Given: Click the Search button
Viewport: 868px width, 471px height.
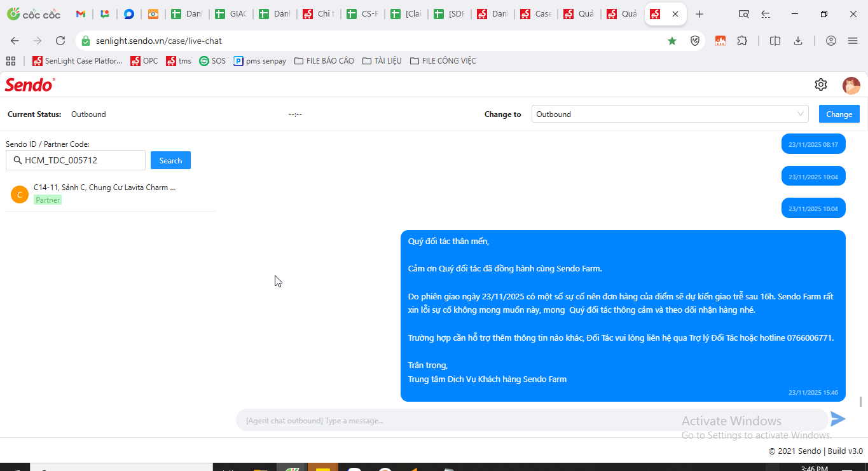Looking at the screenshot, I should coord(170,161).
